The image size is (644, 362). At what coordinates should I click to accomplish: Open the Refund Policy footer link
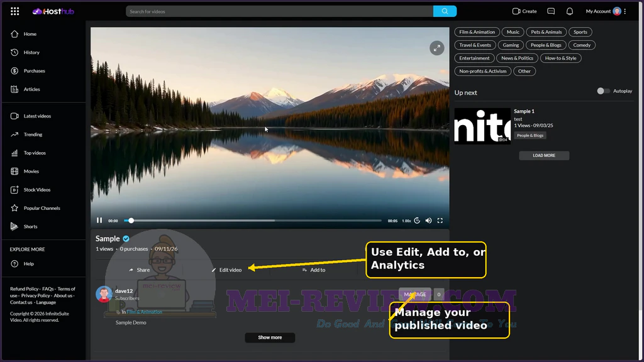point(25,289)
